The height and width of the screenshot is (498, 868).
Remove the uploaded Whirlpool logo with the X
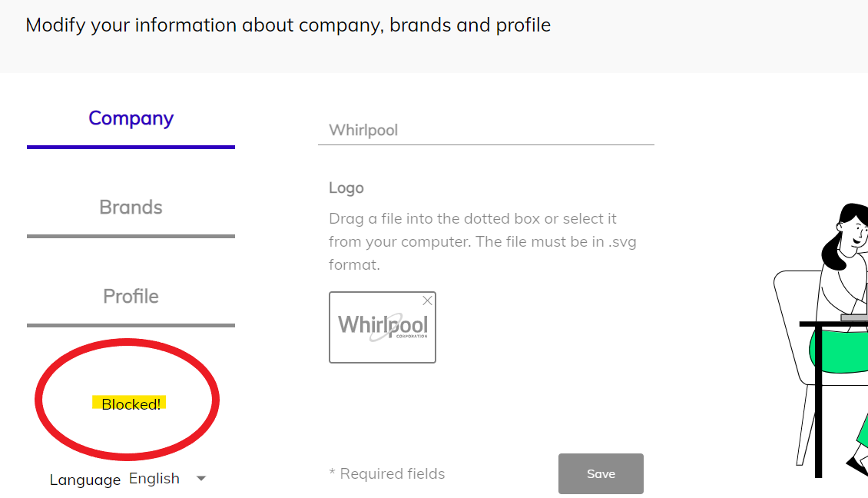point(427,301)
